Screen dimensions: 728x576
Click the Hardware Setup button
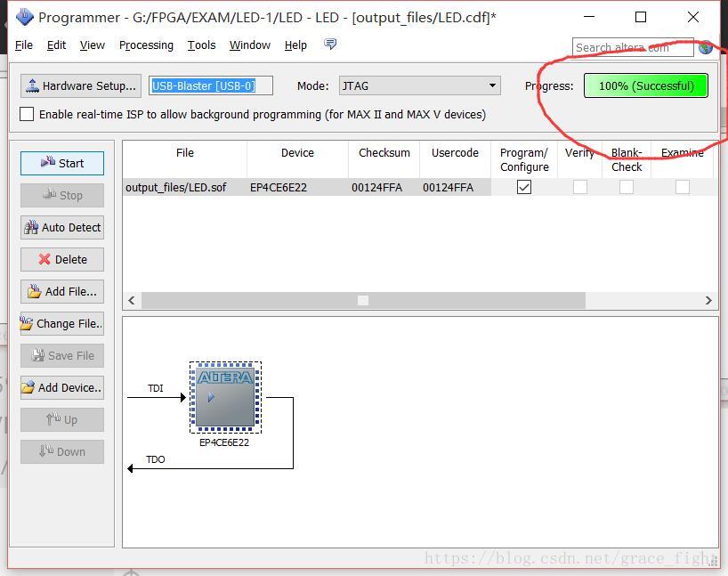click(x=80, y=85)
